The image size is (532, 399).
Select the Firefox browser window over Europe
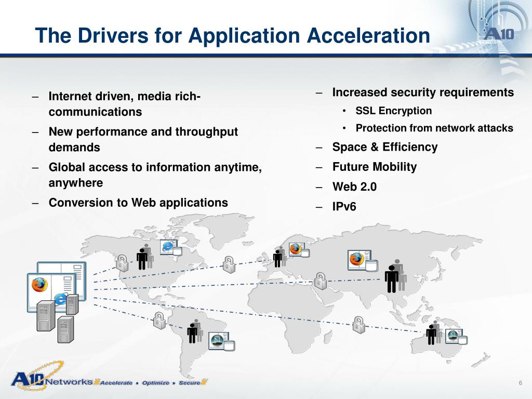299,250
